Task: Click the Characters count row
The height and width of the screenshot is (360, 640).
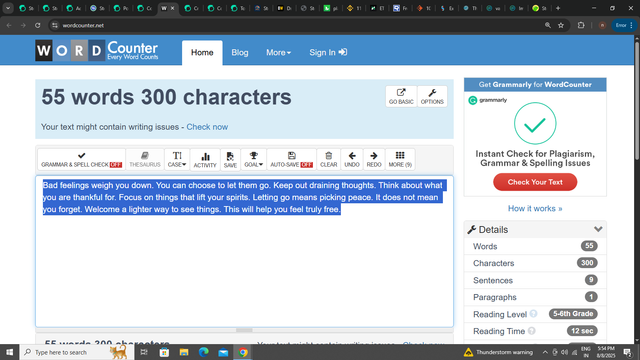Action: pos(535,263)
